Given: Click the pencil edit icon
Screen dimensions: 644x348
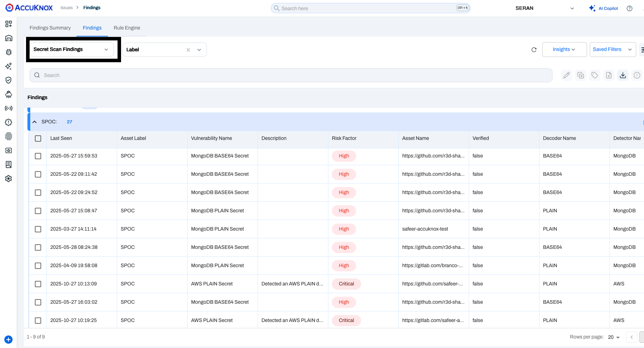Looking at the screenshot, I should coord(566,75).
